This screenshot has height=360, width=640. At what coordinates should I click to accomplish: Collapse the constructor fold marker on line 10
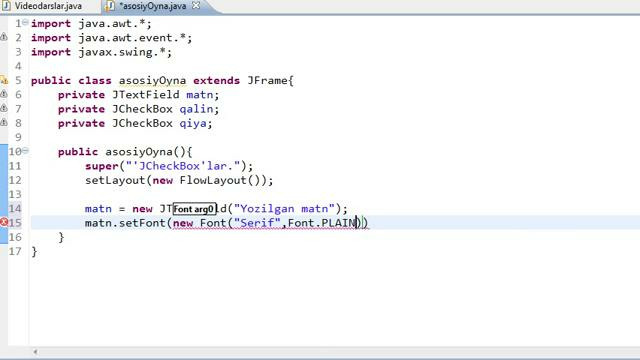click(x=25, y=151)
